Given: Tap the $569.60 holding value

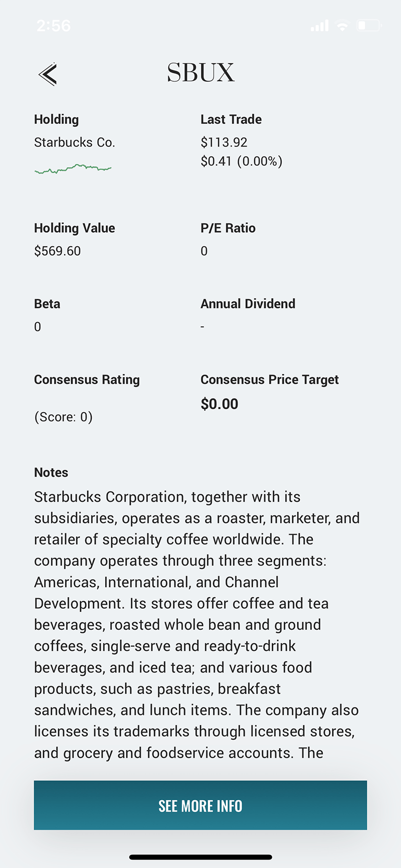Looking at the screenshot, I should [x=57, y=251].
